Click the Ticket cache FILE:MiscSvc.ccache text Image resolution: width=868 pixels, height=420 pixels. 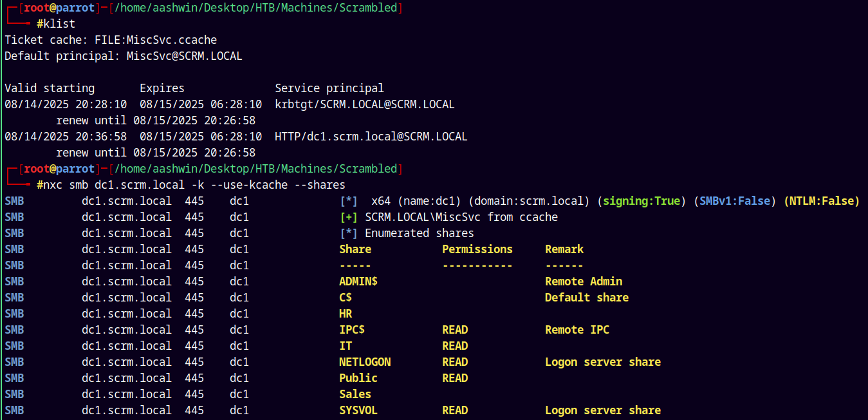(x=111, y=40)
